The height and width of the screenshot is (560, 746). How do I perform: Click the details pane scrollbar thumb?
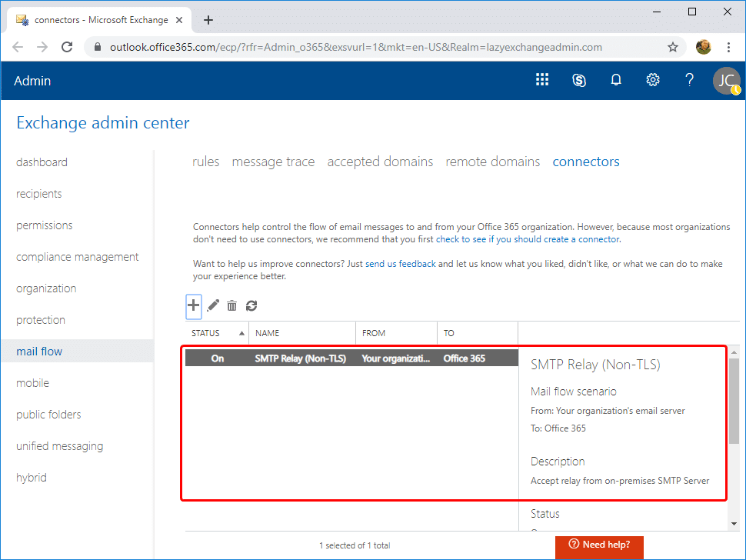pos(734,401)
